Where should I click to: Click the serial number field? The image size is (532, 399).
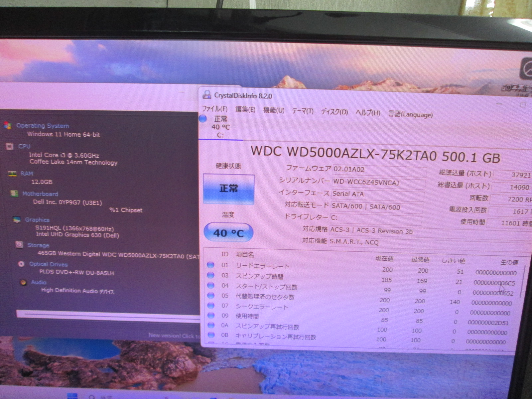click(378, 183)
